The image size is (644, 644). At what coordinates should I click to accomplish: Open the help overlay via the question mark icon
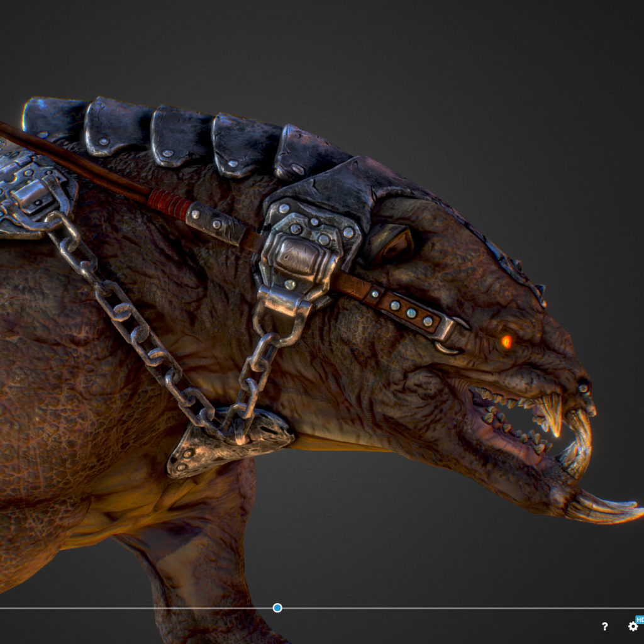click(604, 626)
